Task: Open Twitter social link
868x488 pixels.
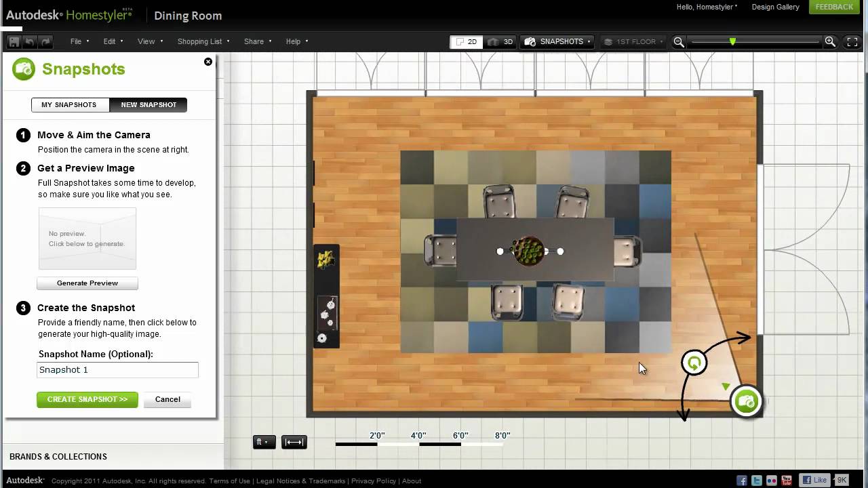Action: point(757,480)
